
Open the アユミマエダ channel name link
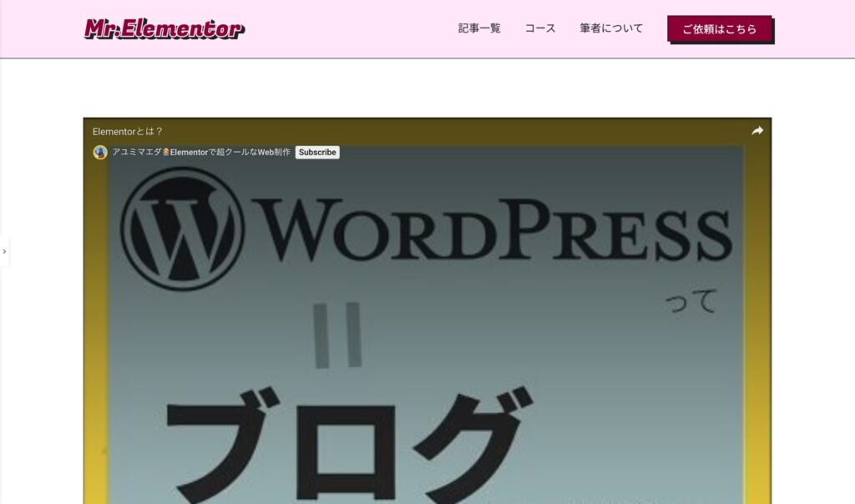tap(201, 153)
